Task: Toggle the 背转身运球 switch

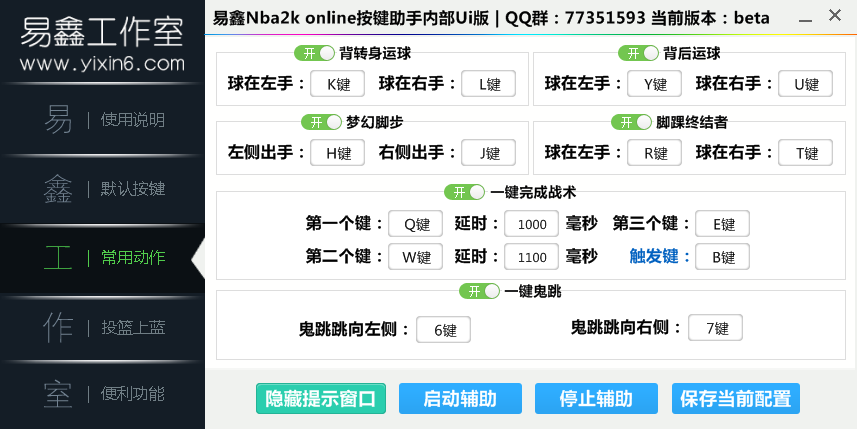Action: (x=314, y=53)
